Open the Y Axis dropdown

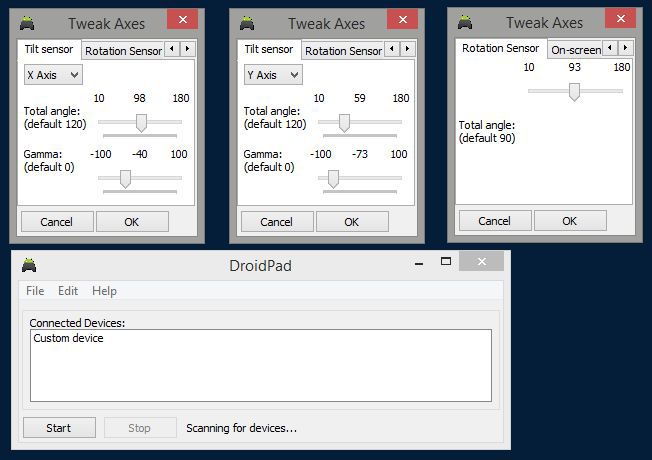point(273,75)
